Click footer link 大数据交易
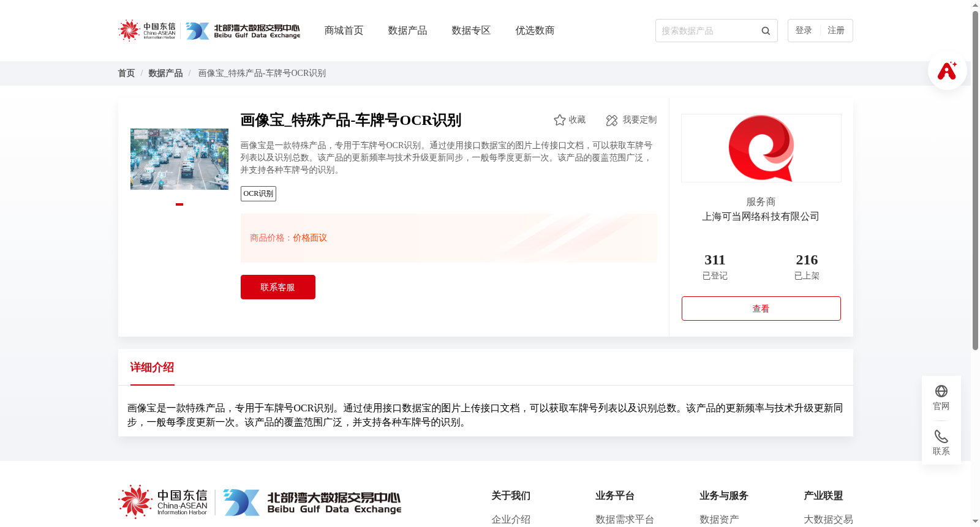980x527 pixels. click(828, 520)
